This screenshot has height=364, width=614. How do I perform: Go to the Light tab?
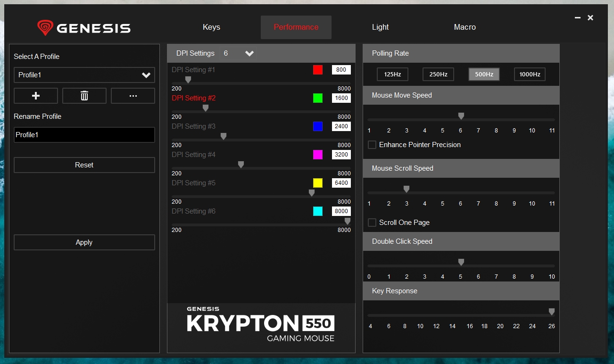tap(380, 27)
